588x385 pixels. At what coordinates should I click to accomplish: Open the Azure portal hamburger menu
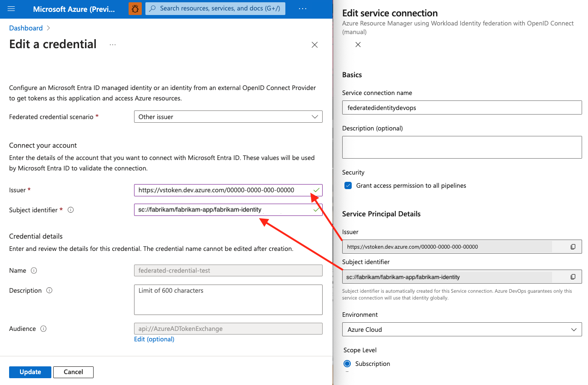(x=11, y=9)
